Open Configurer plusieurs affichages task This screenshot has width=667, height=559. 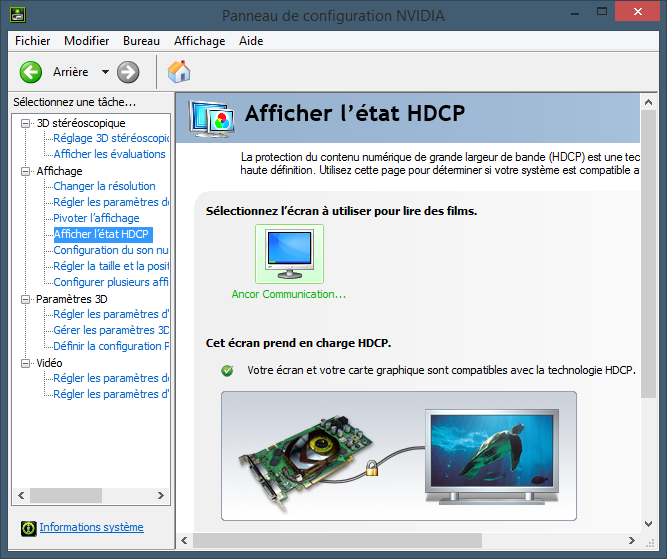click(x=111, y=282)
